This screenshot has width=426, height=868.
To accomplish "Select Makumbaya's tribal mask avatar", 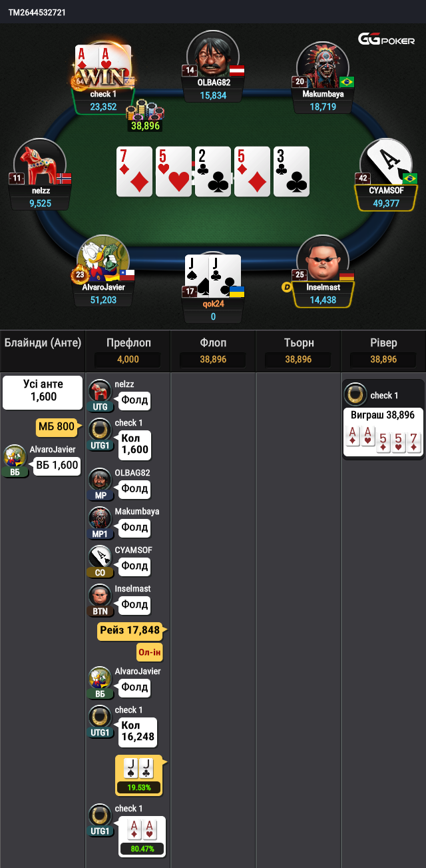I will (323, 64).
